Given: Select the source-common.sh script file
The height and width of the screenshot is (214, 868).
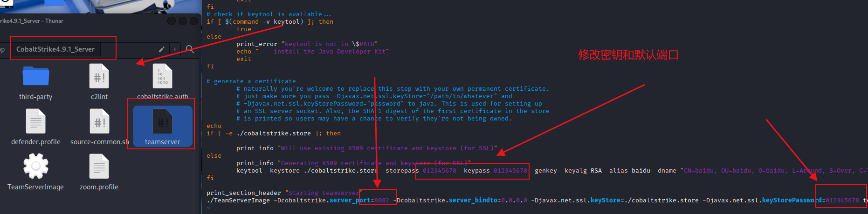Looking at the screenshot, I should tap(99, 127).
